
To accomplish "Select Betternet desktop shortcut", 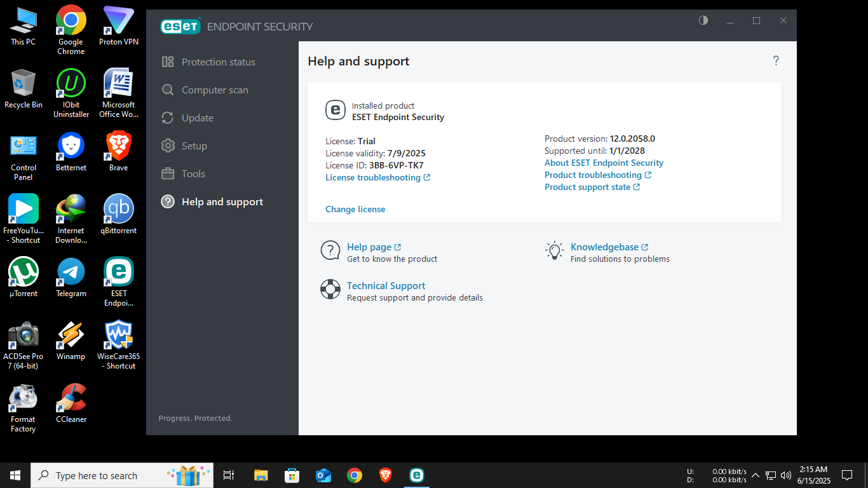I will [x=71, y=152].
